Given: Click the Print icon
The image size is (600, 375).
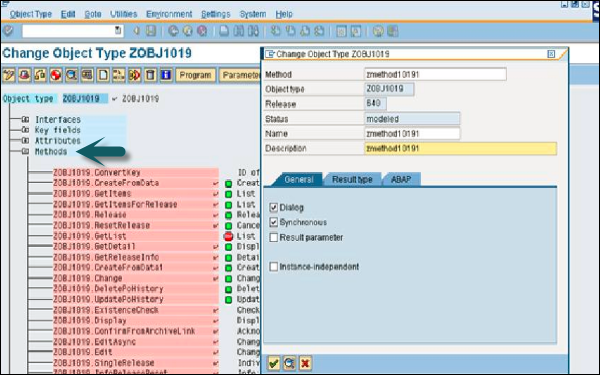Looking at the screenshot, I should pyautogui.click(x=224, y=31).
